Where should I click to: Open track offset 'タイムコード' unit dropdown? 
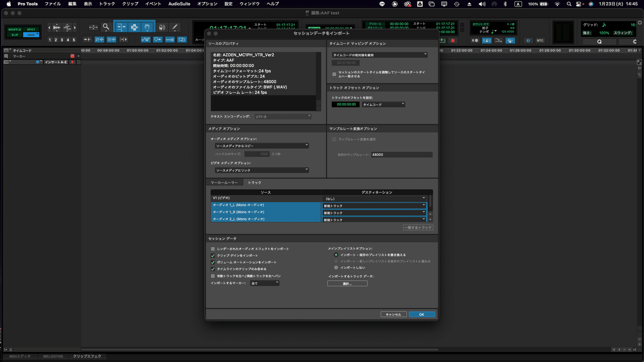383,105
